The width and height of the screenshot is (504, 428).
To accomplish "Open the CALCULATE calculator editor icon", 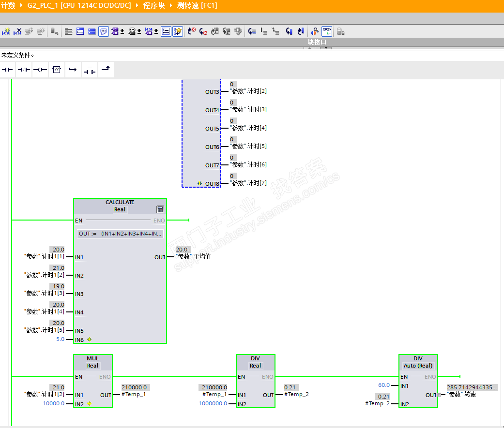I will click(160, 209).
